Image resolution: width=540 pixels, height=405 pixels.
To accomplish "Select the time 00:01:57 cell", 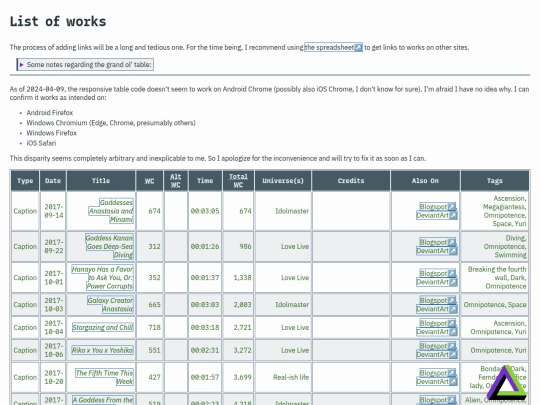I will click(205, 377).
